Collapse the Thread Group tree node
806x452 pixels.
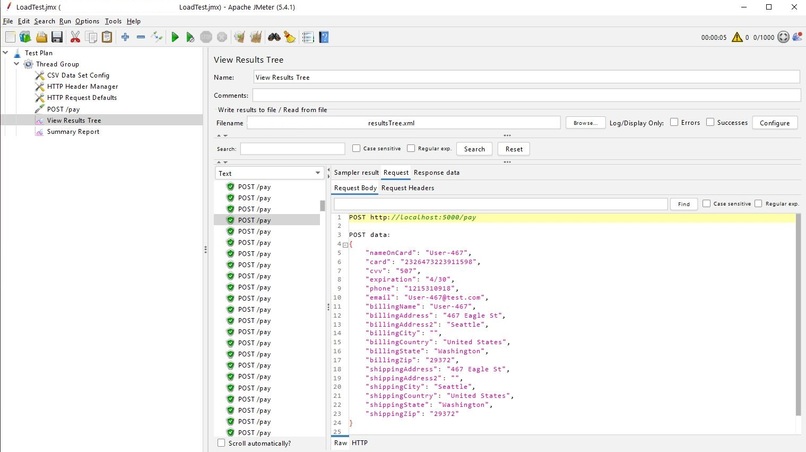[x=16, y=64]
